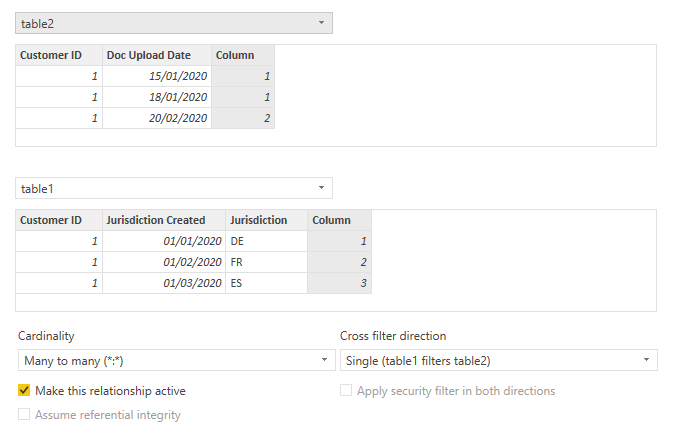
Task: Click Column value 1 in the 18/01/2020 row
Action: [243, 97]
